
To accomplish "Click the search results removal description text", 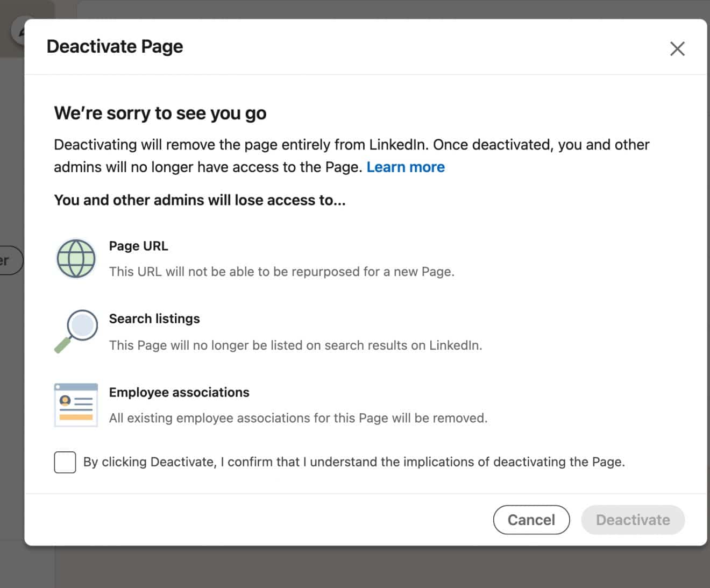I will click(296, 345).
